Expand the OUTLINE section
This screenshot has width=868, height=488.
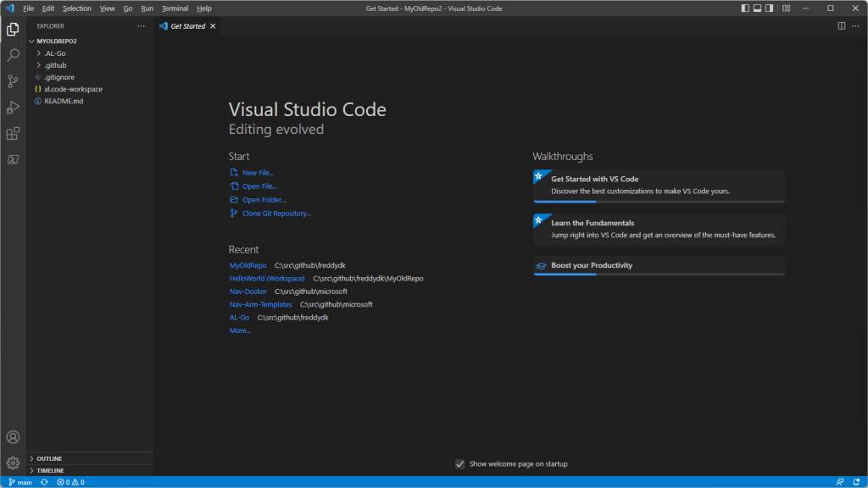91,458
